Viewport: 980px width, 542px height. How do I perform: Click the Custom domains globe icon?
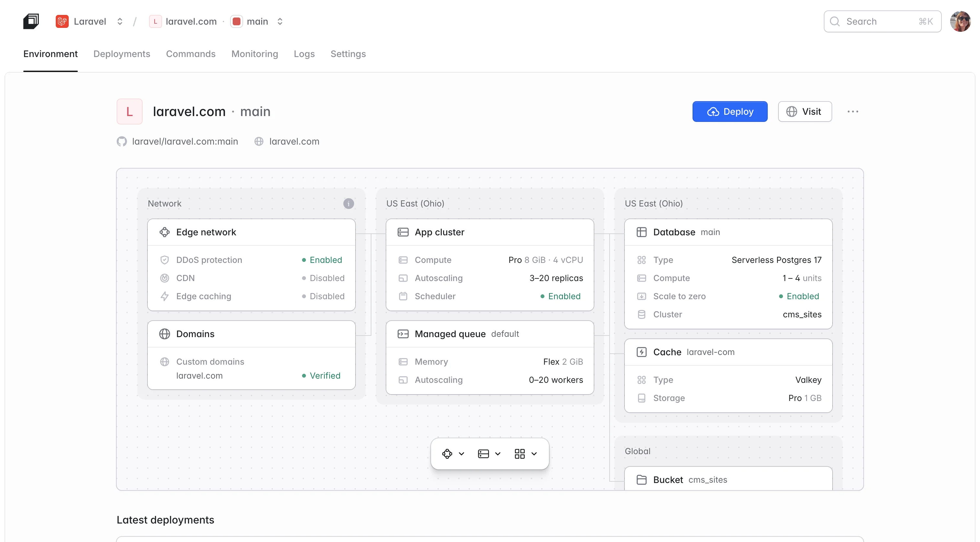[164, 361]
